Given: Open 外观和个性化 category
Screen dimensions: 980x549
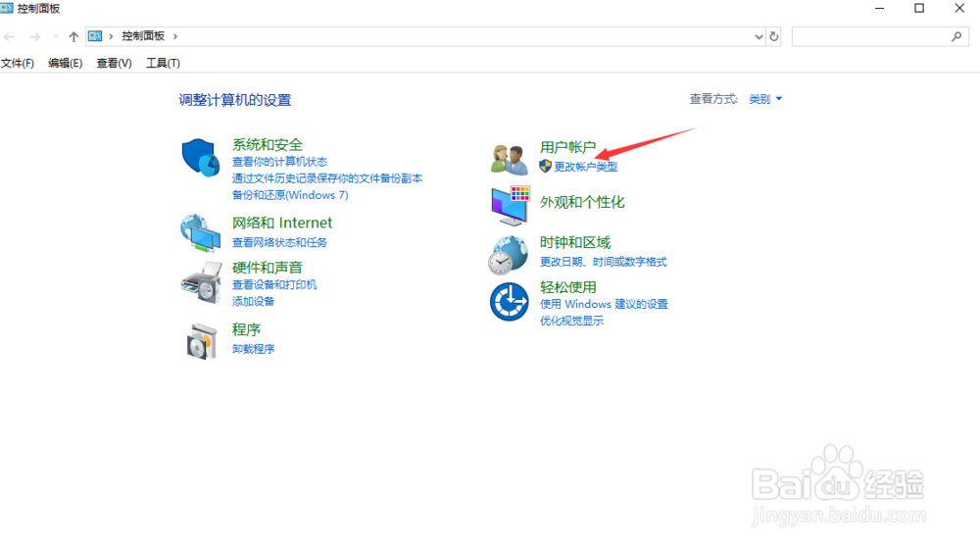Looking at the screenshot, I should point(582,202).
